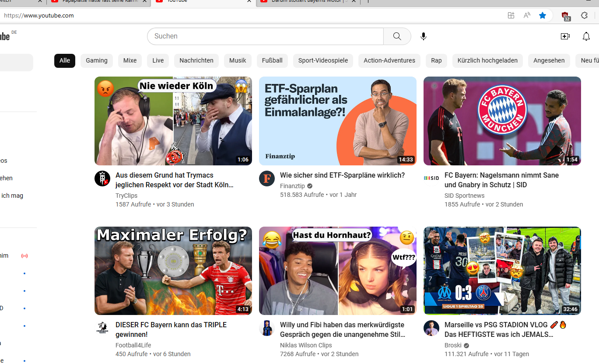Image resolution: width=599 pixels, height=364 pixels.
Task: Click the red live indicator in sidebar
Action: (25, 255)
